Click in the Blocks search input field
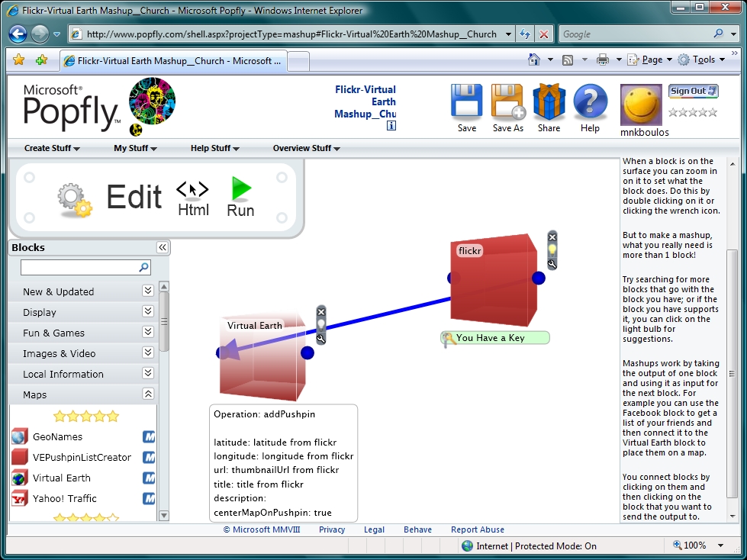The height and width of the screenshot is (560, 747). 79,267
